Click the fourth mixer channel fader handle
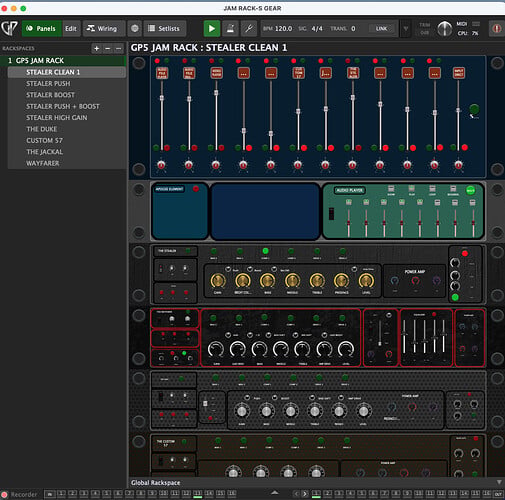The image size is (505, 500). [244, 131]
